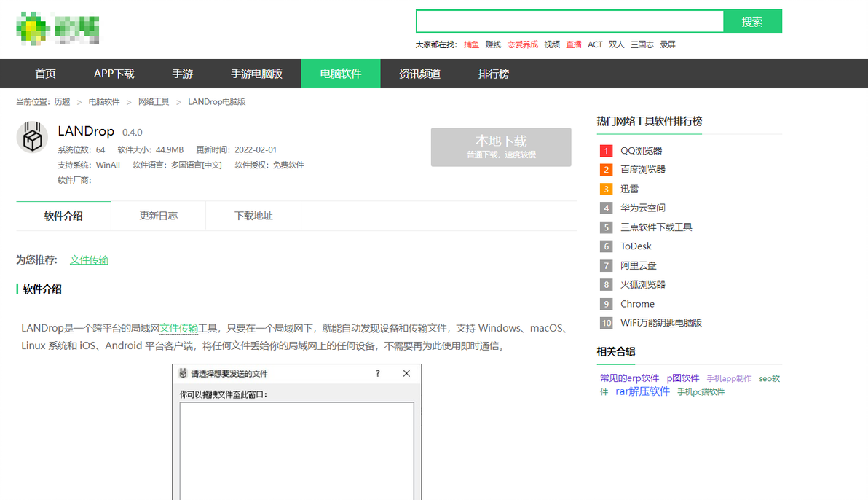Open related collection 手机app制作

pyautogui.click(x=729, y=378)
